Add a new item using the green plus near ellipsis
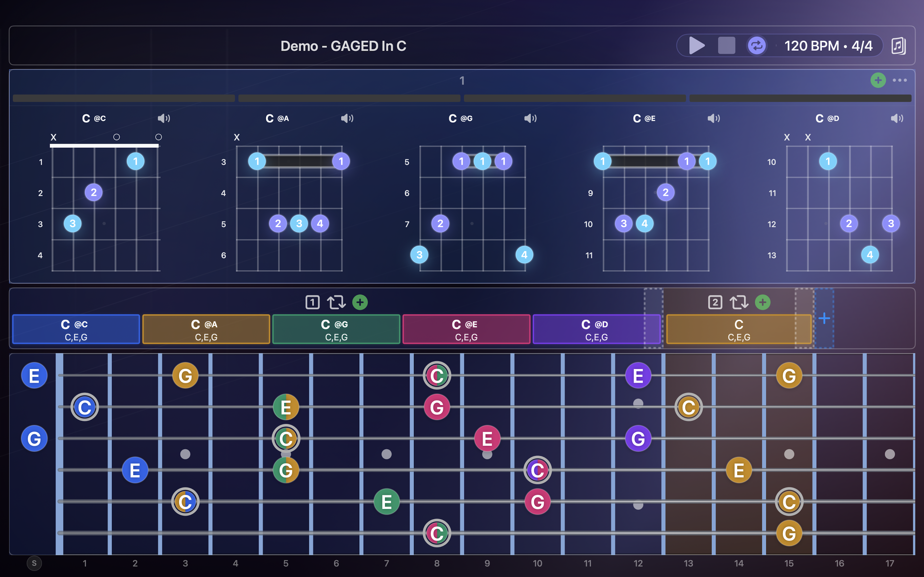The image size is (924, 577). pyautogui.click(x=878, y=80)
